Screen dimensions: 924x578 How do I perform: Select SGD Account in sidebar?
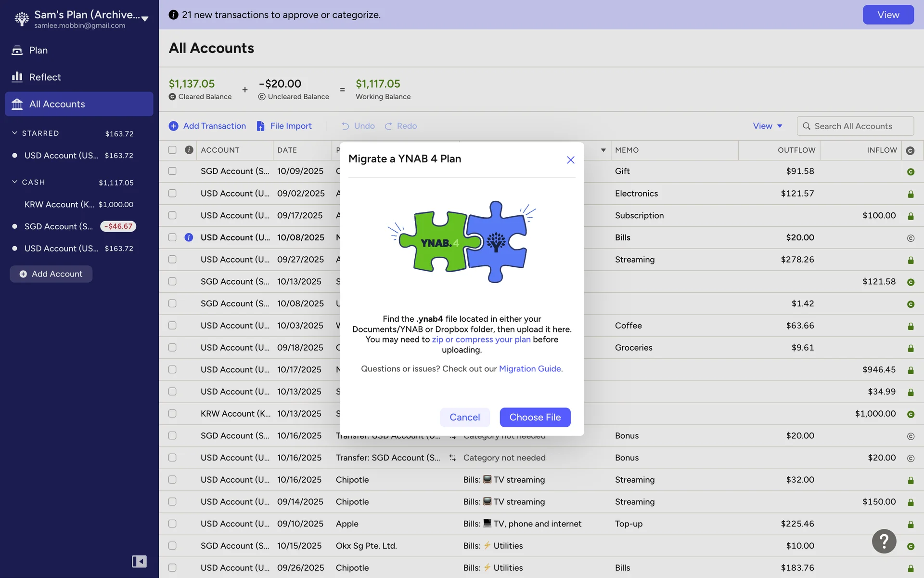tap(58, 226)
